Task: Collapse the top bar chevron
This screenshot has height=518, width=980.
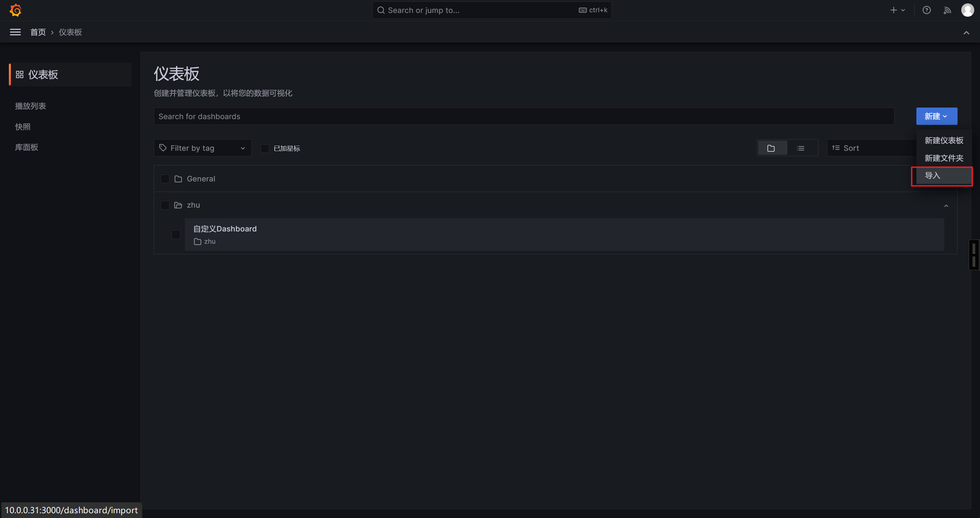Action: click(x=966, y=33)
